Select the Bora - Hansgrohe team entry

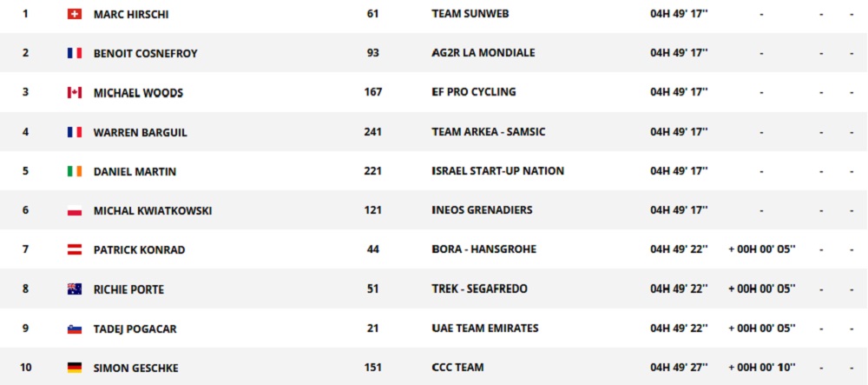coord(483,249)
